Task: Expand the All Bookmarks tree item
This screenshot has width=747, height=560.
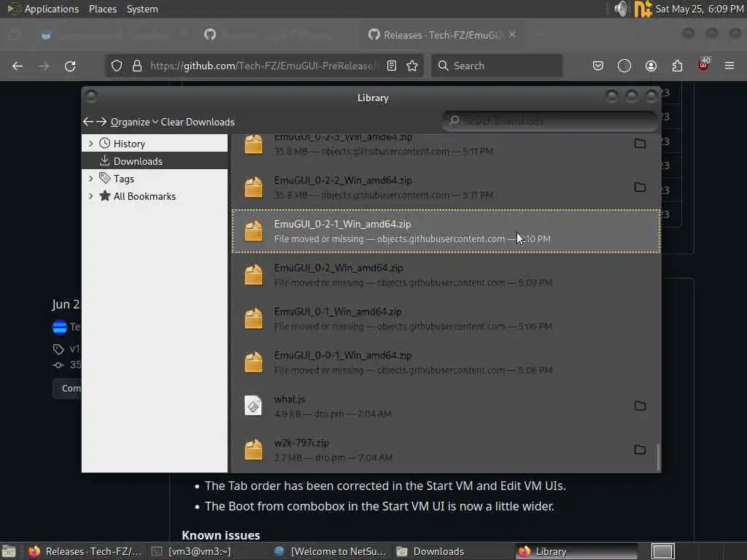Action: tap(90, 196)
